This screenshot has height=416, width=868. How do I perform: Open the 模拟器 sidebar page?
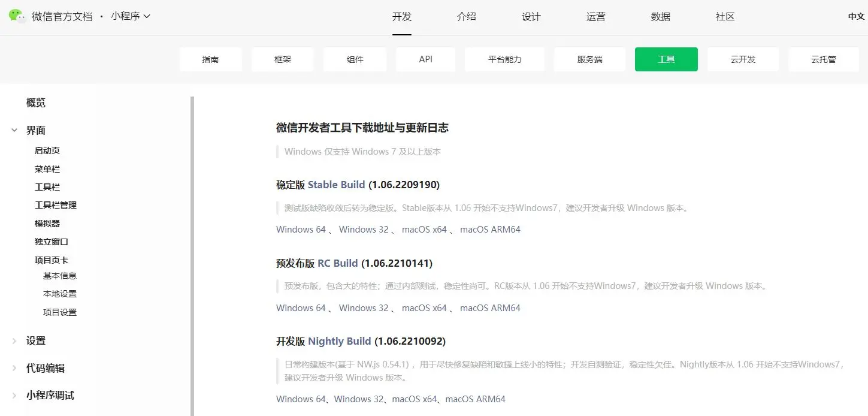tap(46, 223)
